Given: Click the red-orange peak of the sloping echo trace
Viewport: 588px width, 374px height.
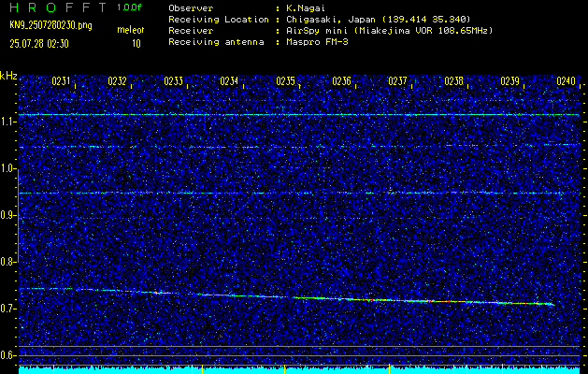Looking at the screenshot, I should click(423, 300).
